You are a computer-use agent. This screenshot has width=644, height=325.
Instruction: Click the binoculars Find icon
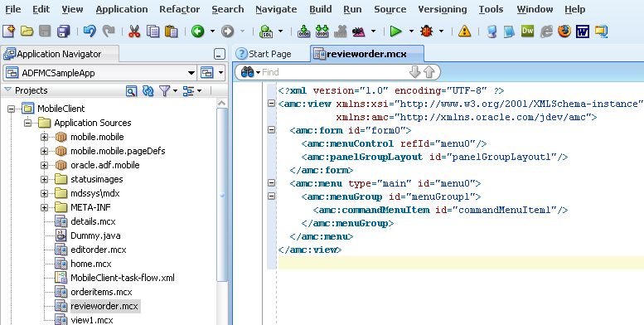point(247,72)
